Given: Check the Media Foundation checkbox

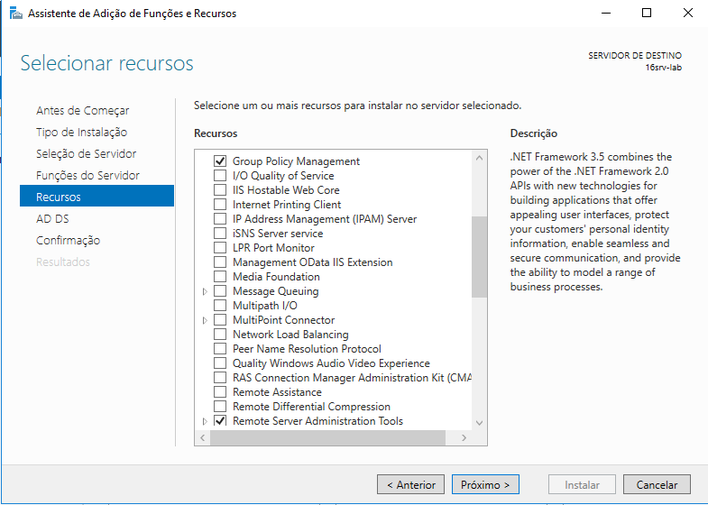Looking at the screenshot, I should tap(220, 276).
